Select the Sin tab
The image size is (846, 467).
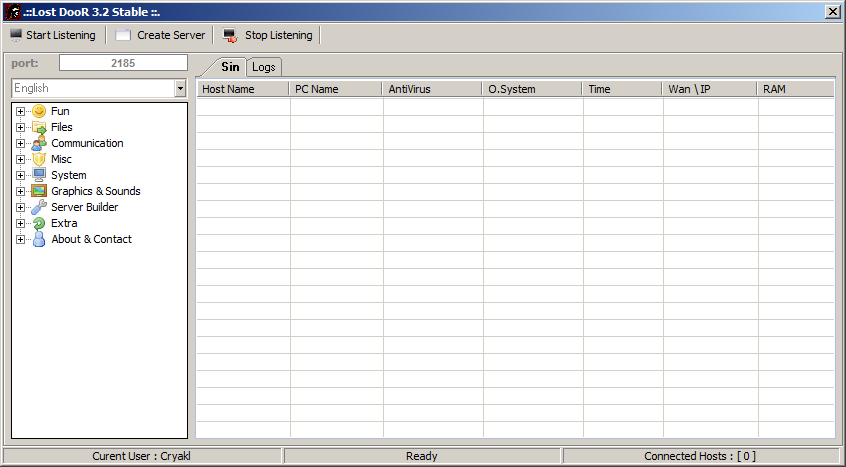230,67
